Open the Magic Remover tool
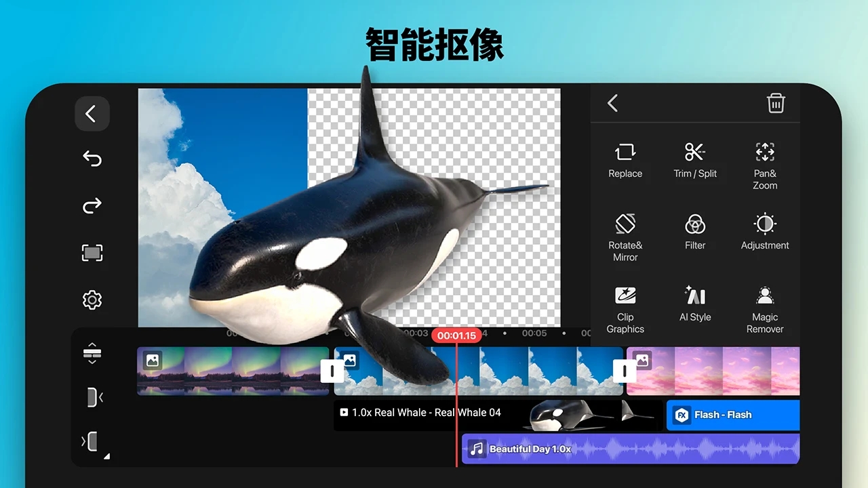Image resolution: width=868 pixels, height=488 pixels. point(765,310)
